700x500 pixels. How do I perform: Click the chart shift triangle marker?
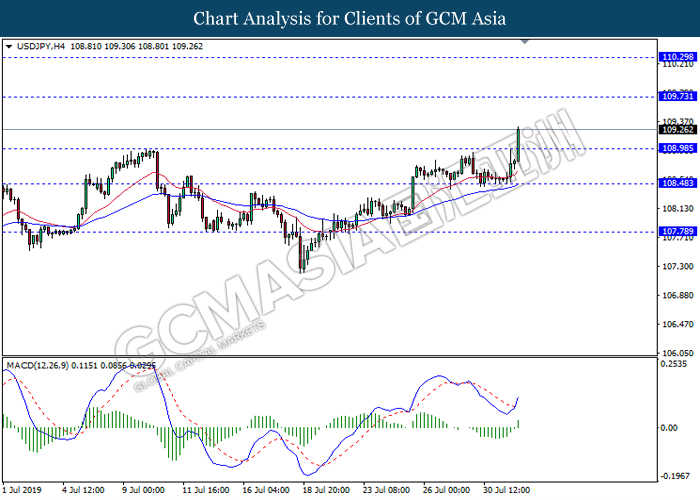(x=525, y=42)
